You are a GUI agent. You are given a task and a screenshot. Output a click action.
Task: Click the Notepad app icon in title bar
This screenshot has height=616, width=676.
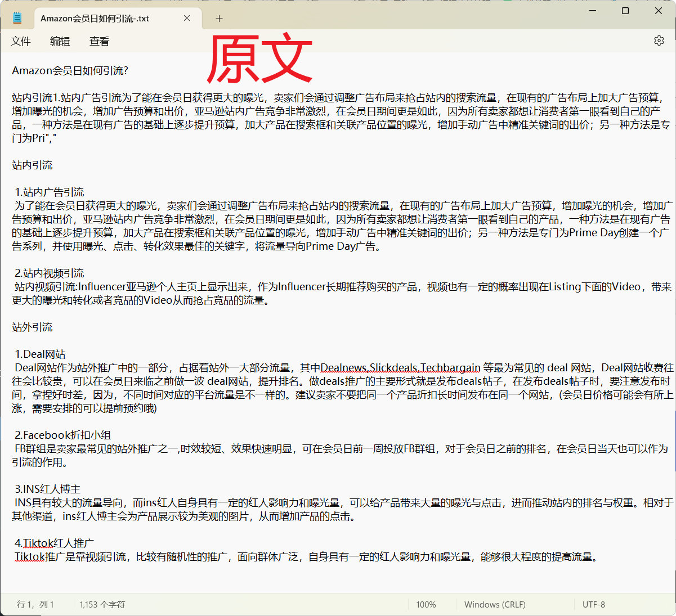click(17, 18)
